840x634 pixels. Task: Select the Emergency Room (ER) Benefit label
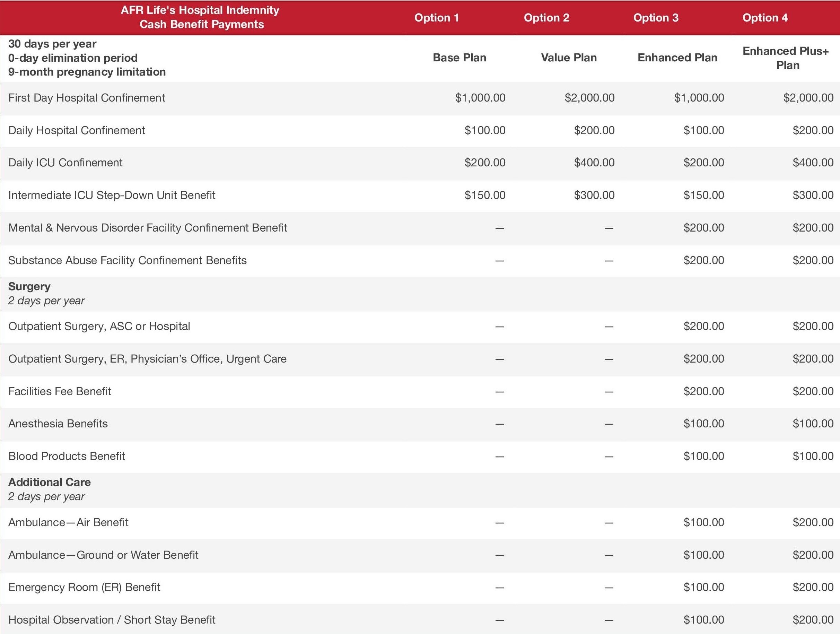84,588
